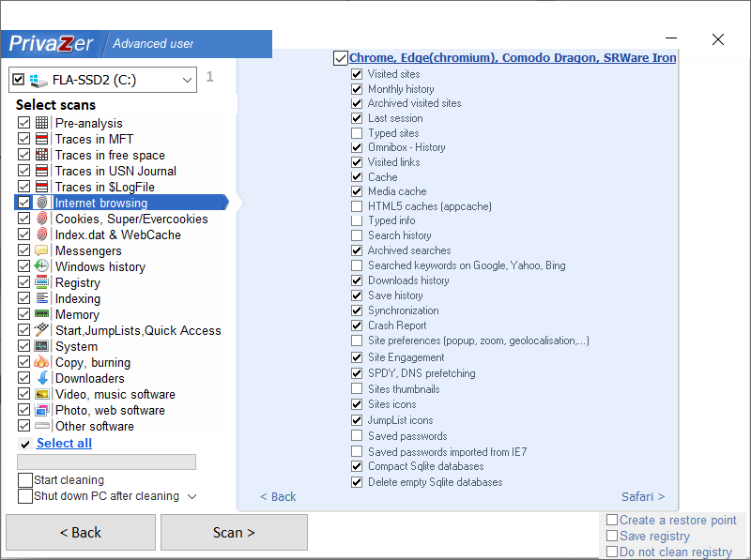Toggle the Select all checkbox
The image size is (751, 560).
tap(25, 445)
